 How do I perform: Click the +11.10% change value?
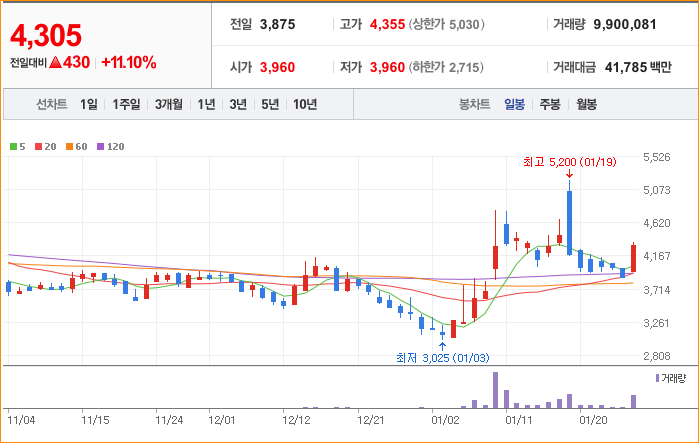(129, 62)
